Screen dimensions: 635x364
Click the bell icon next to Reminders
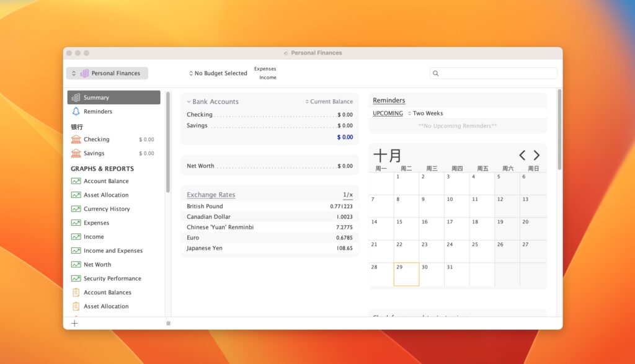[76, 112]
